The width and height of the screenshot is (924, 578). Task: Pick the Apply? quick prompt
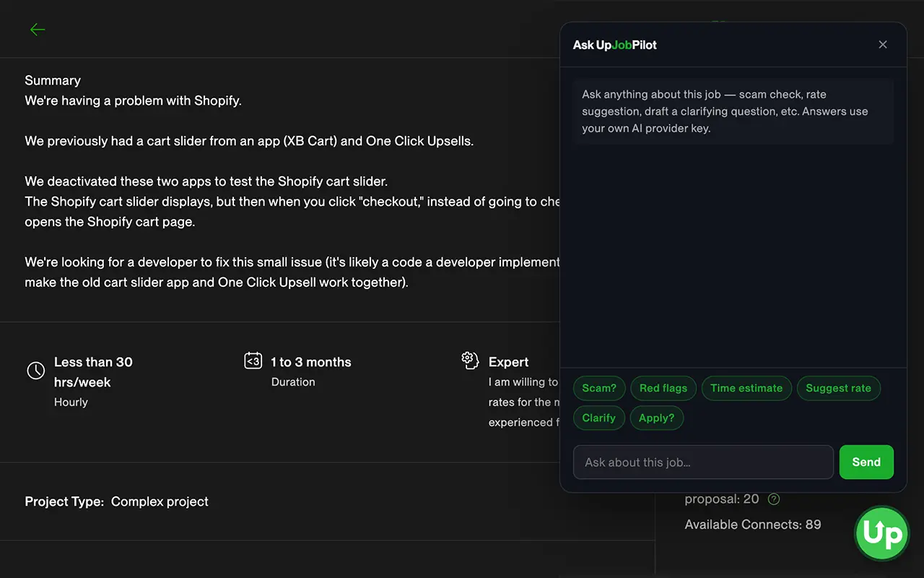click(656, 418)
